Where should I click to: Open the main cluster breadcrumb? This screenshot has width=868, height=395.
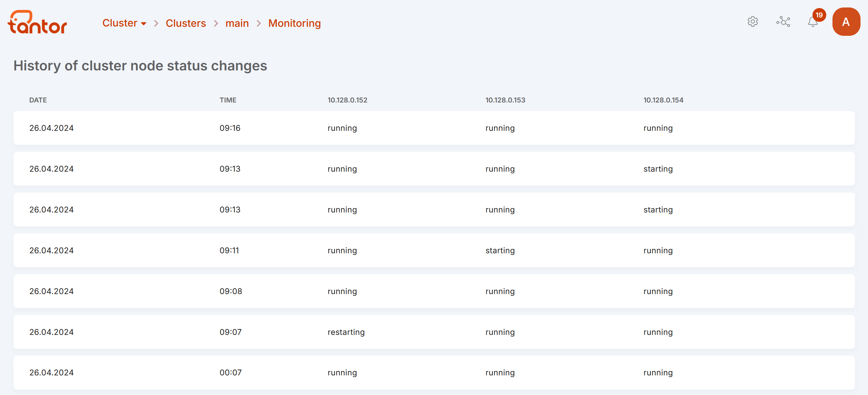(x=237, y=23)
